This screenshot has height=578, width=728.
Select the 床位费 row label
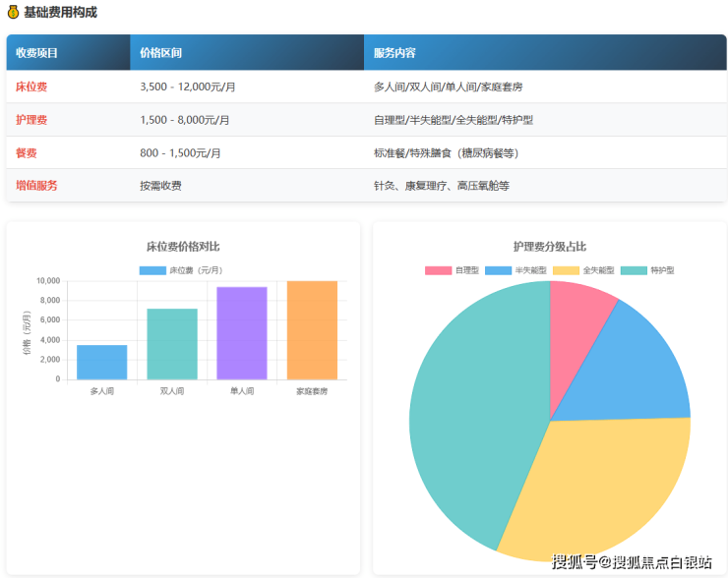point(31,87)
